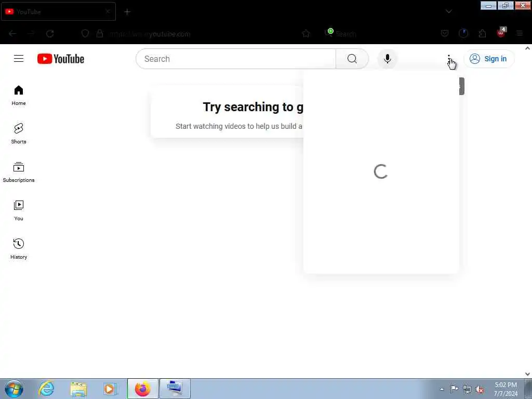Open the browser extensions puzzle icon
532x399 pixels.
tap(482, 33)
